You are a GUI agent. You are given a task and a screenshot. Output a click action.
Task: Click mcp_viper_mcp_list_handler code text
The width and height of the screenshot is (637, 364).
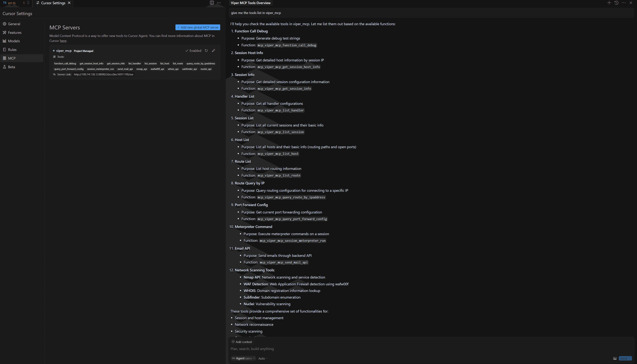click(x=281, y=110)
